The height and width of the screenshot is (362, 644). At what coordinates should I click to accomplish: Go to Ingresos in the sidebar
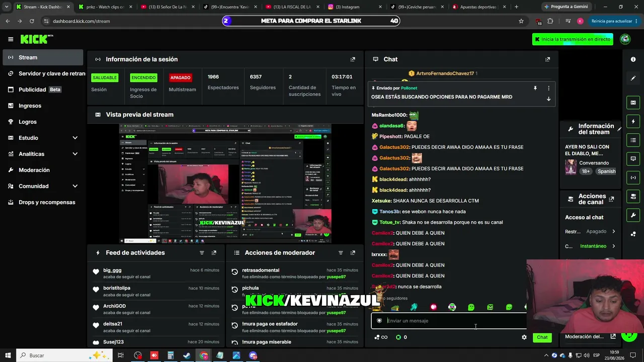coord(43,106)
